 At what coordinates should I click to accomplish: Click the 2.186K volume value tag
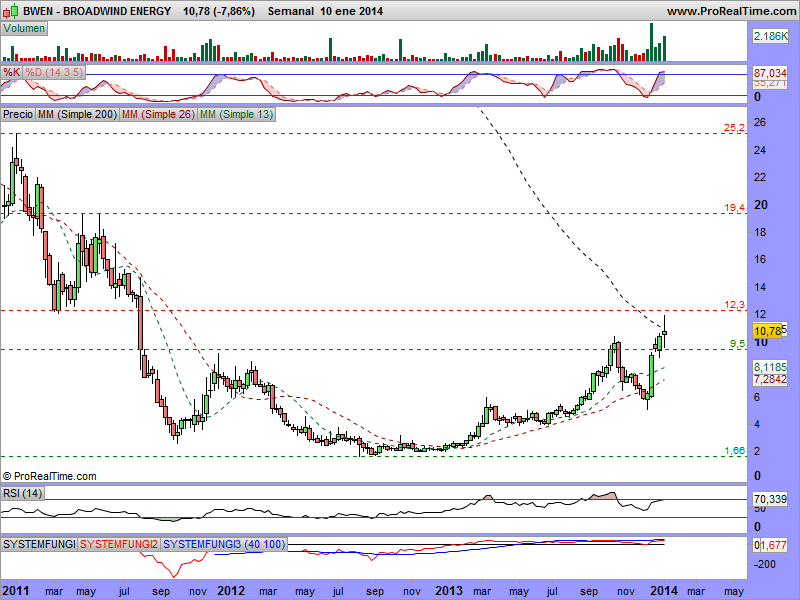click(770, 36)
